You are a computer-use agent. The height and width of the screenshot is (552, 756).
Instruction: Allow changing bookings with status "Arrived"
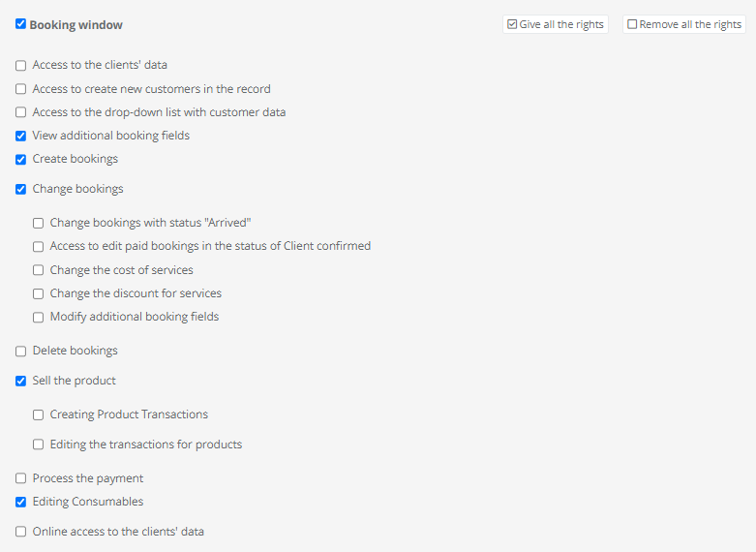[x=39, y=223]
